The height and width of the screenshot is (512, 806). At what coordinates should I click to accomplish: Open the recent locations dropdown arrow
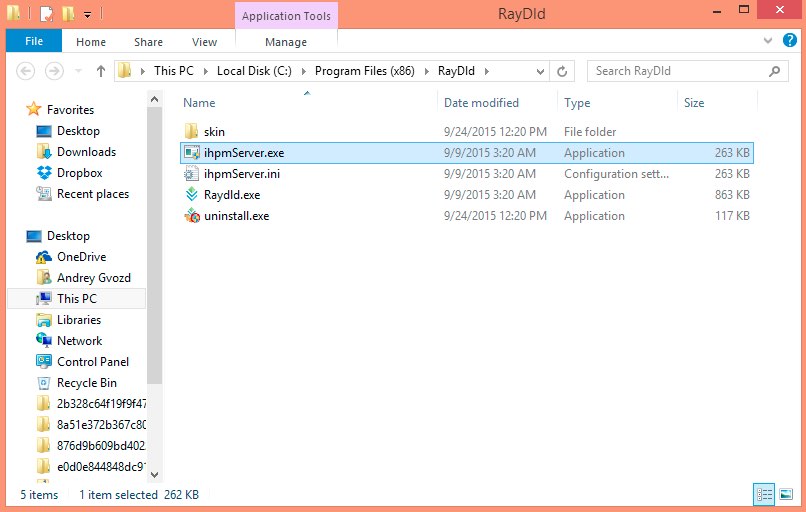(x=77, y=71)
